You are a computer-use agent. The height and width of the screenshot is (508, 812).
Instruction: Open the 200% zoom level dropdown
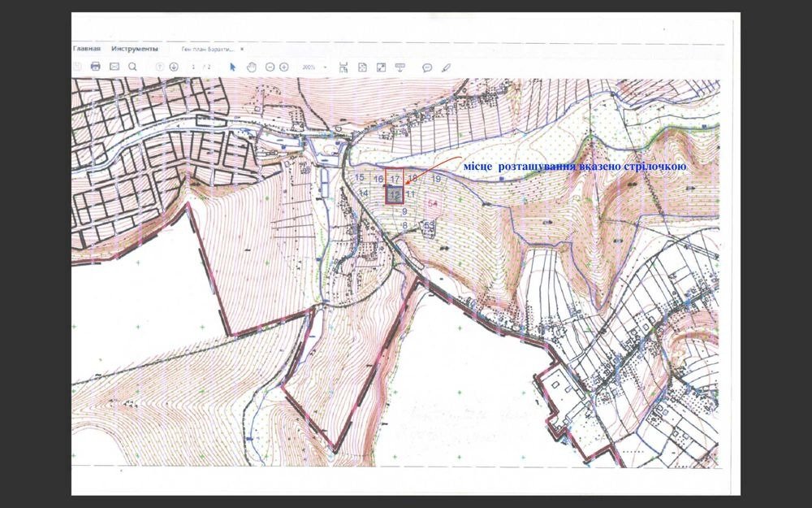(x=314, y=67)
